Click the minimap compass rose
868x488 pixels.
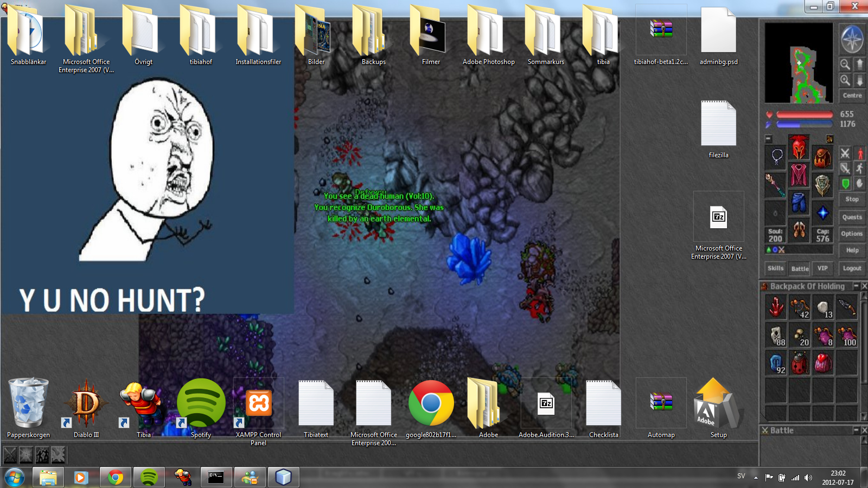(852, 40)
